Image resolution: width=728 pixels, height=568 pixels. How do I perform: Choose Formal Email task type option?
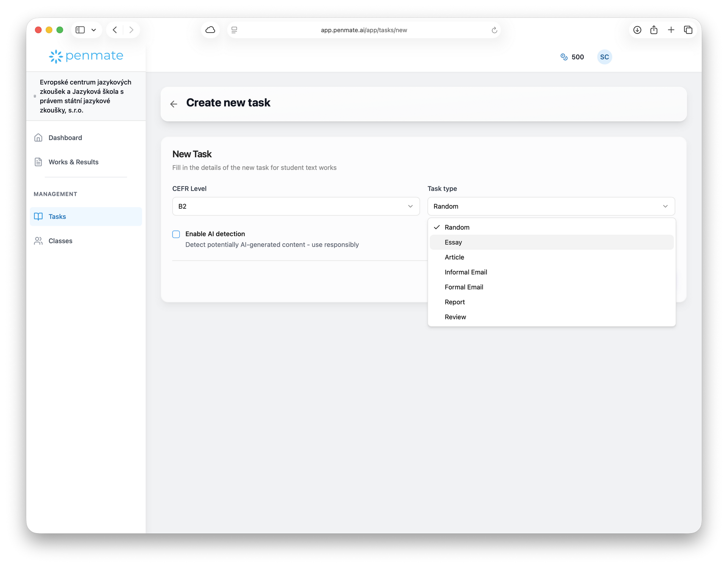click(x=464, y=287)
